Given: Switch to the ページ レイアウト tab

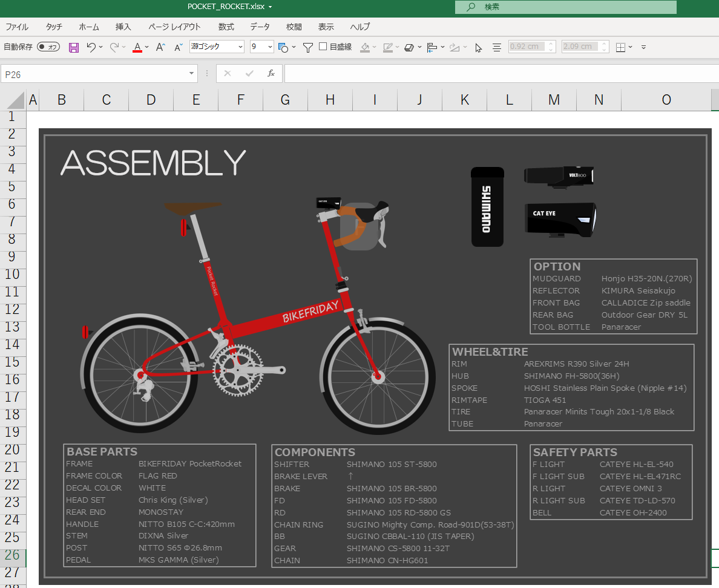Looking at the screenshot, I should click(175, 27).
